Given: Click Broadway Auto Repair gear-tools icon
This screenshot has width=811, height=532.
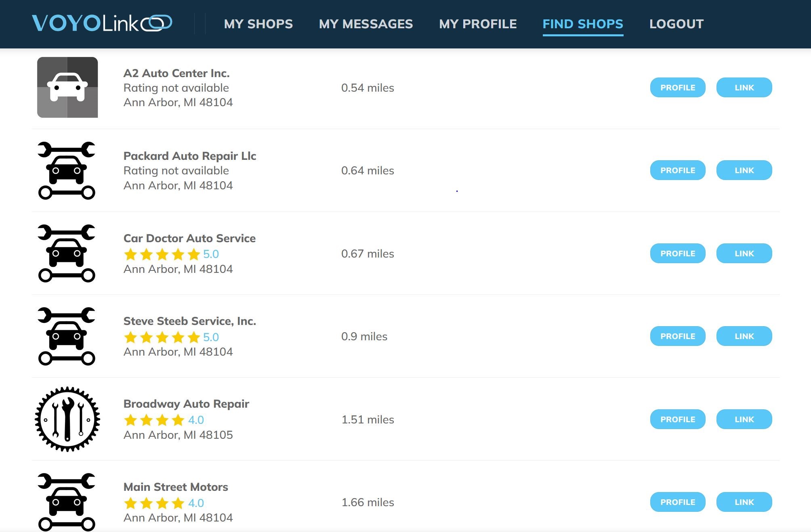Looking at the screenshot, I should [x=67, y=419].
